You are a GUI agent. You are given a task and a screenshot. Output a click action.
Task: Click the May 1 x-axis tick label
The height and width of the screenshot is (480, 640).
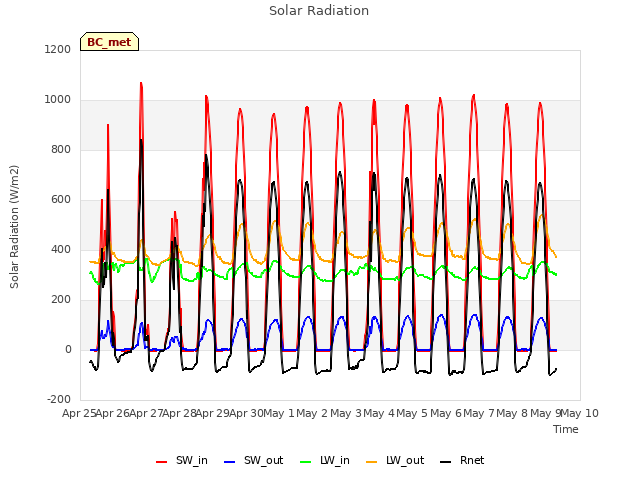(278, 413)
